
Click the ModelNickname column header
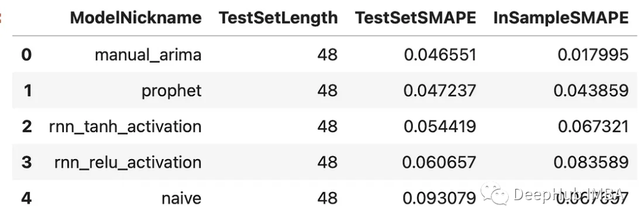[135, 18]
